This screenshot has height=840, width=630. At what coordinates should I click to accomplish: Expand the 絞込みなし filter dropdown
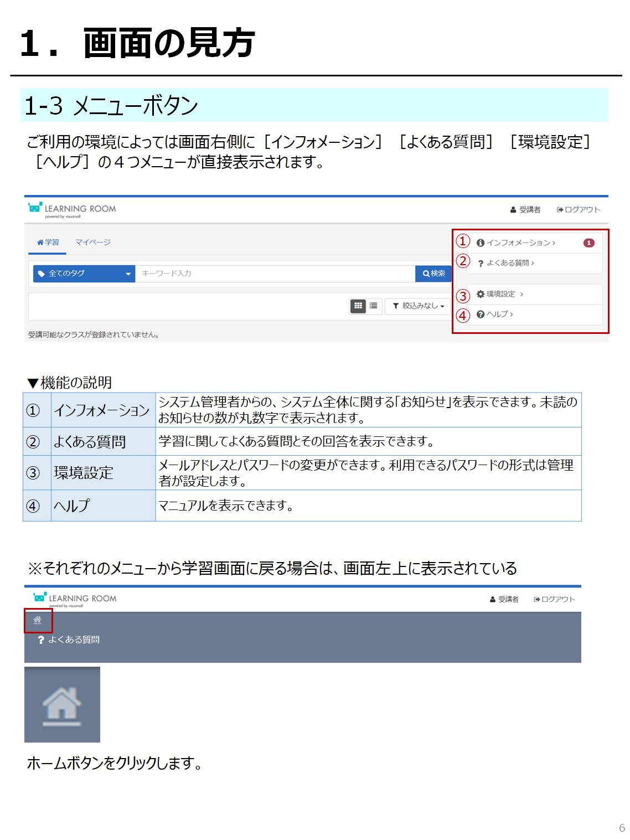click(x=418, y=306)
